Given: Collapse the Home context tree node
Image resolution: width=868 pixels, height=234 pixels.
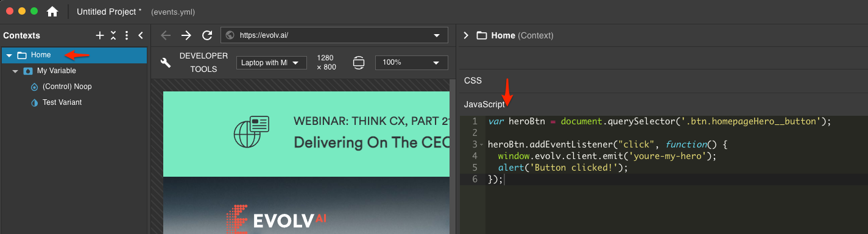Looking at the screenshot, I should (9, 55).
